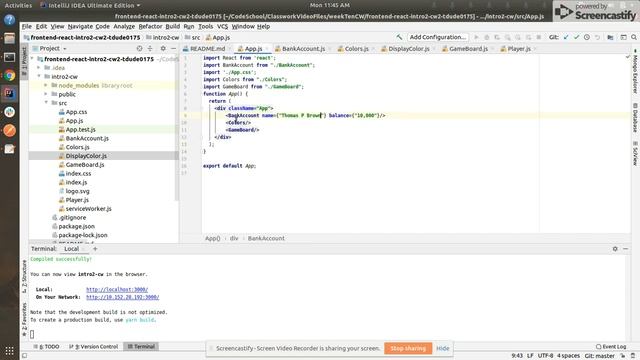Click the Git revert icon
Screen dimensions: 640x360
[x=597, y=37]
